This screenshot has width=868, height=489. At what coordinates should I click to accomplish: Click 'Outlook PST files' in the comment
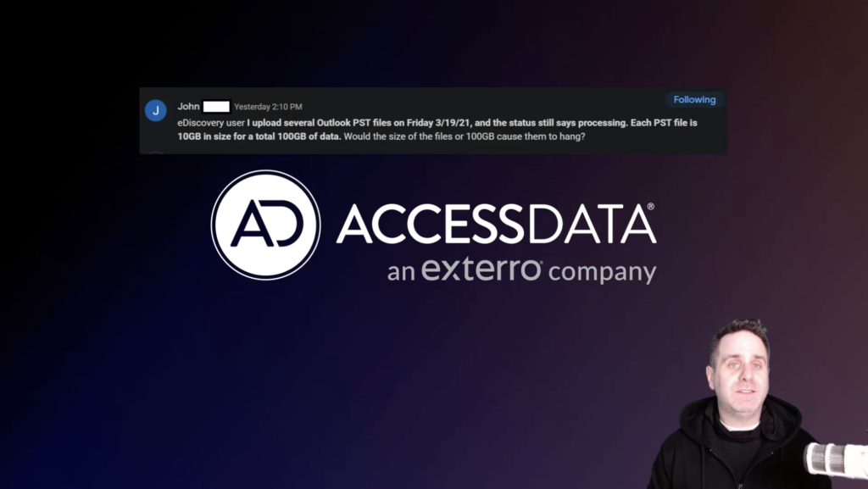pyautogui.click(x=353, y=123)
